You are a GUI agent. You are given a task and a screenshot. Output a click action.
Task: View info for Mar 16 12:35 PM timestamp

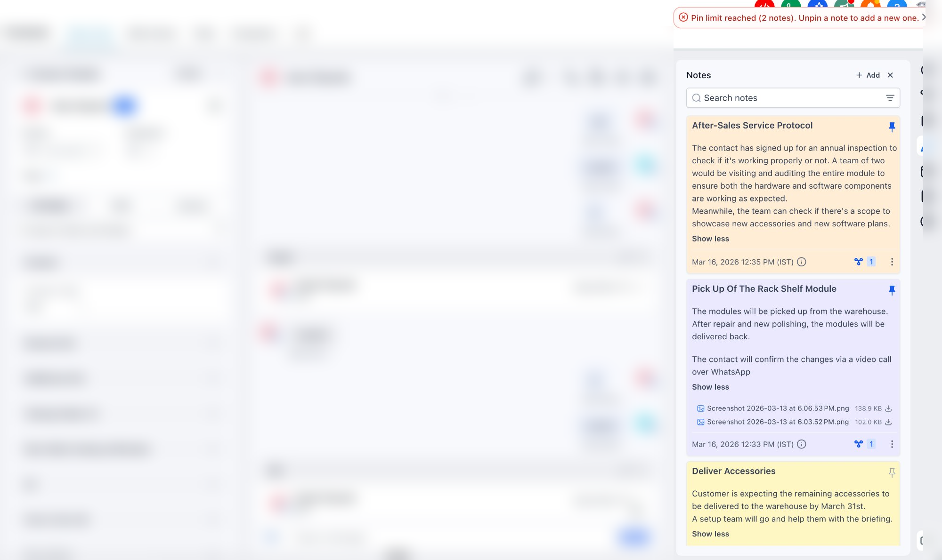click(x=801, y=262)
